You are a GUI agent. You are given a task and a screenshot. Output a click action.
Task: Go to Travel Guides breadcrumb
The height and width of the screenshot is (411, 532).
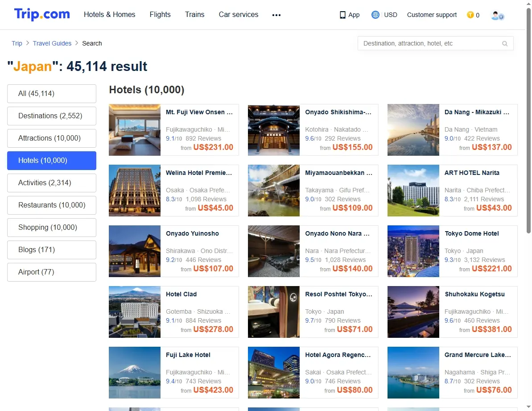52,43
